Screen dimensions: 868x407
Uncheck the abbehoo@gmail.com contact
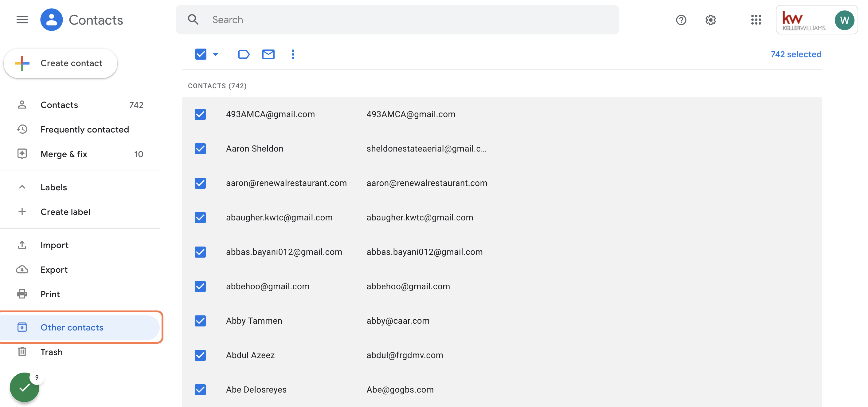pos(200,286)
